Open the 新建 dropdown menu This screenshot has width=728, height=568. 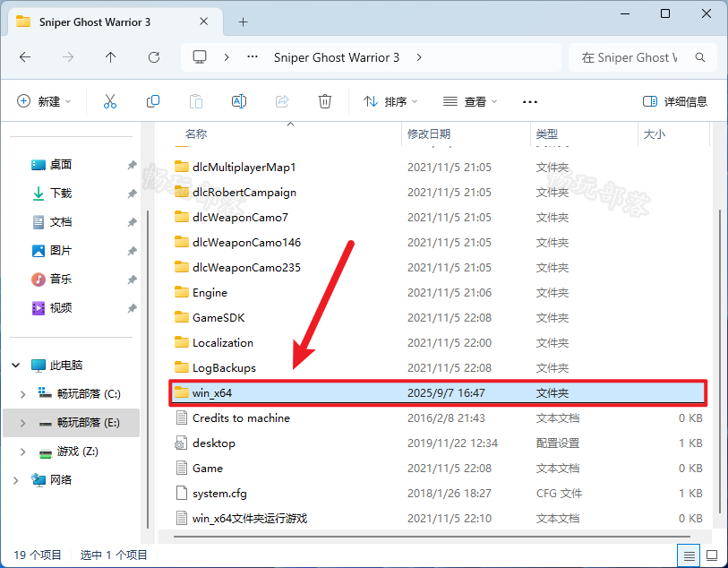pos(44,101)
